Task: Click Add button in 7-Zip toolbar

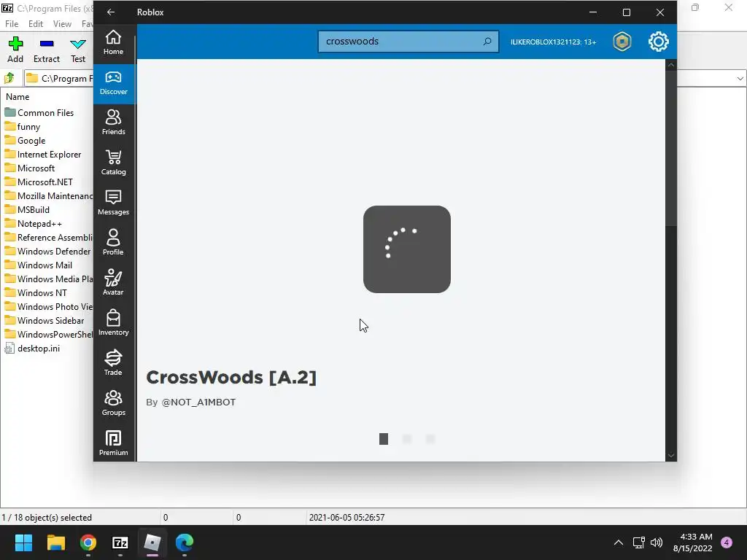Action: [x=15, y=50]
